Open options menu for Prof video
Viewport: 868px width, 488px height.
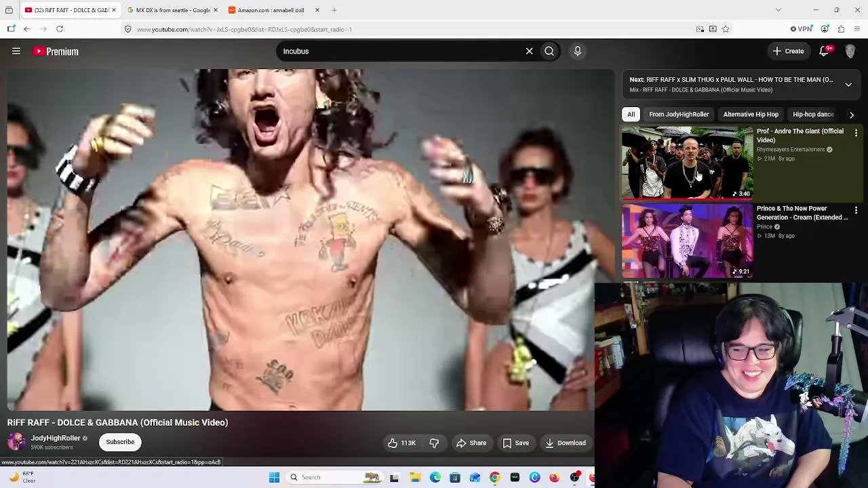[x=856, y=133]
